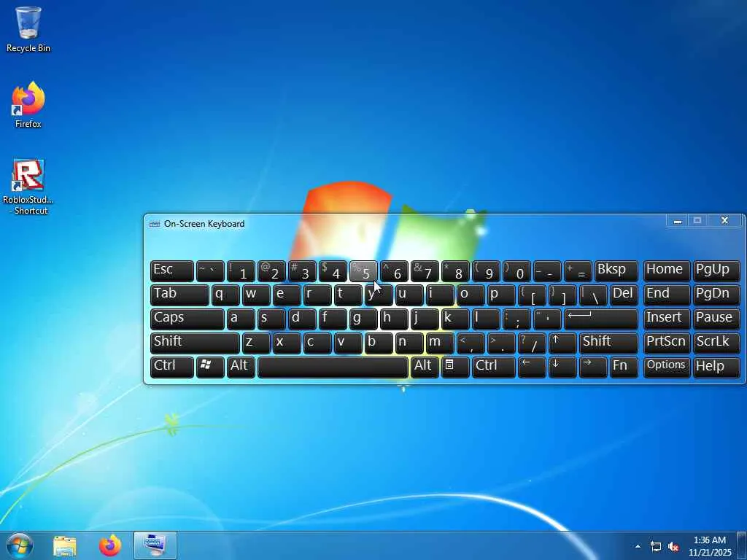Click the Insert key
The image size is (747, 560).
(667, 319)
